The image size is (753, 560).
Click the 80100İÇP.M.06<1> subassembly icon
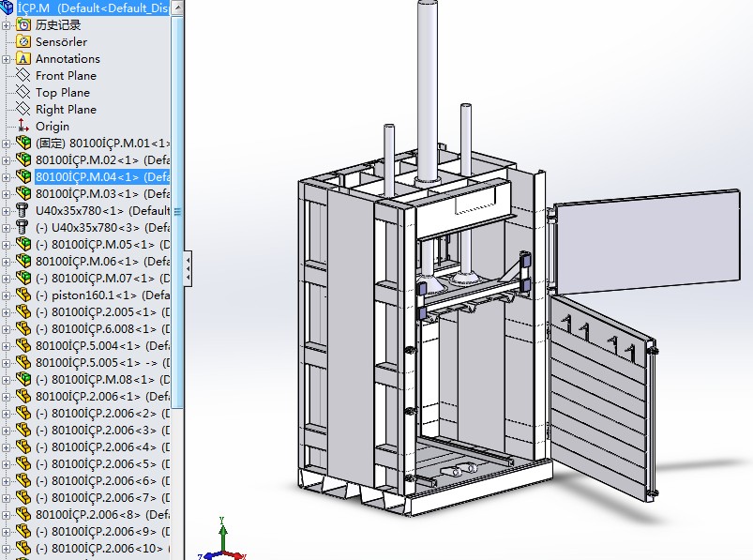click(x=23, y=261)
